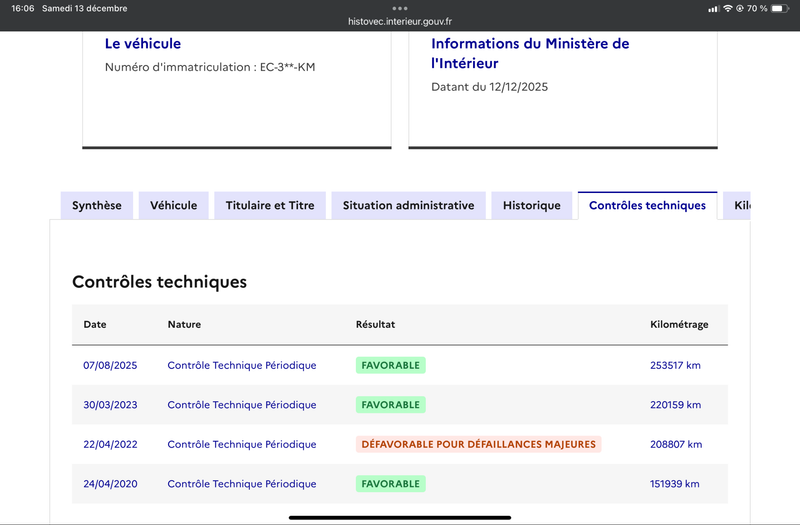Screen dimensions: 800x525
Task: Click the DÉFAVORABLE POUR DÉFAILLANCES MAJEURES badge
Action: tap(478, 444)
